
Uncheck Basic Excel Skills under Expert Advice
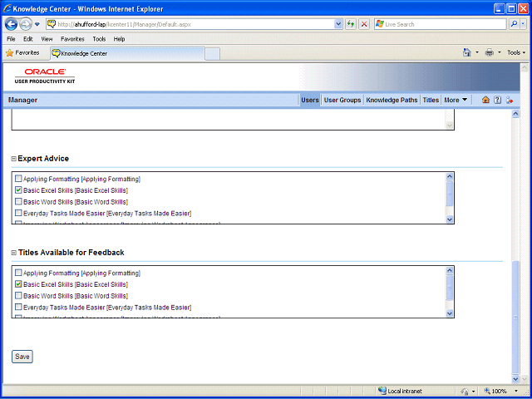click(x=18, y=190)
